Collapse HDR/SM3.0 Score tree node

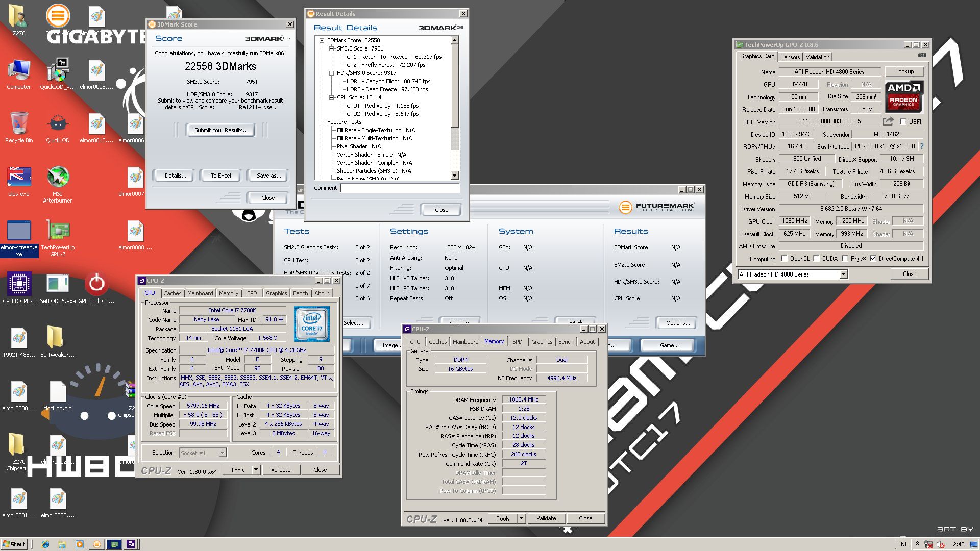(x=331, y=73)
